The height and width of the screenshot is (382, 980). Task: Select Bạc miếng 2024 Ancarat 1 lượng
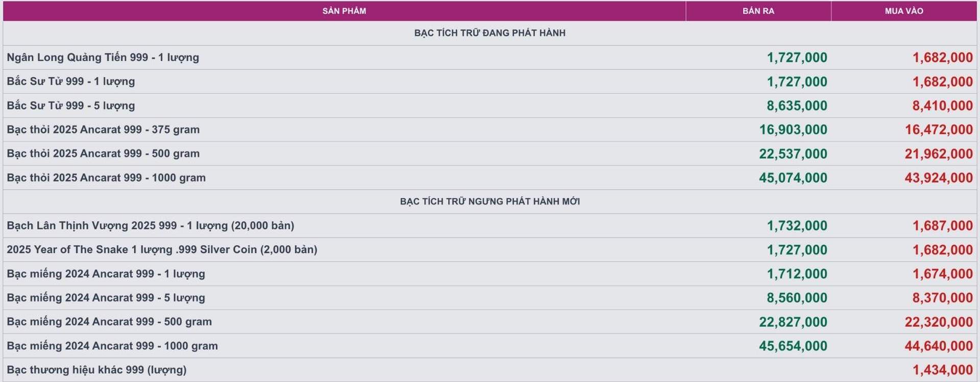(x=106, y=273)
